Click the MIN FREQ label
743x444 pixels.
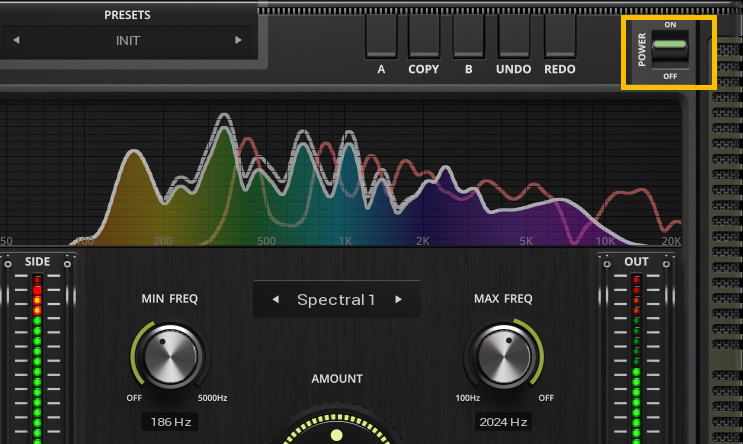[x=170, y=299]
